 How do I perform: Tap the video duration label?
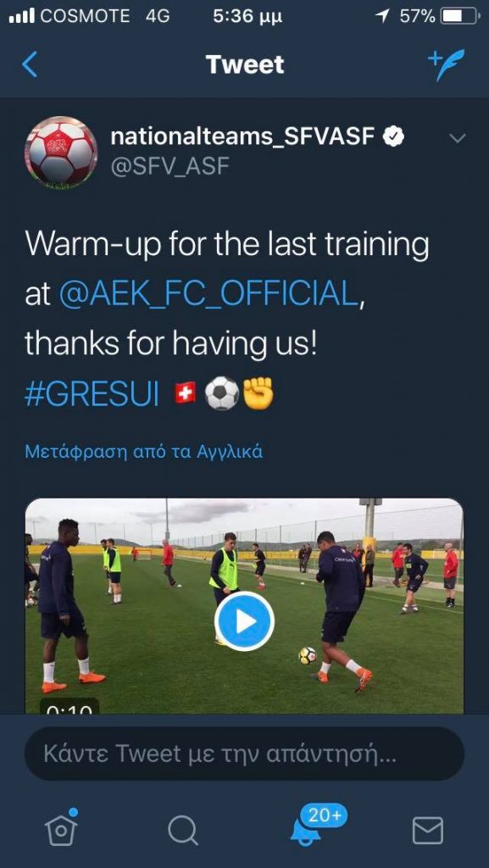69,706
